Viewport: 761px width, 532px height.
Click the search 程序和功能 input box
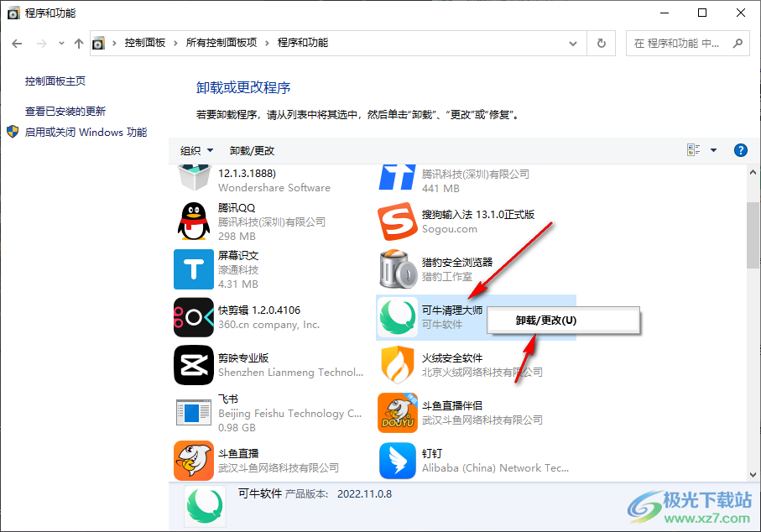click(x=678, y=44)
